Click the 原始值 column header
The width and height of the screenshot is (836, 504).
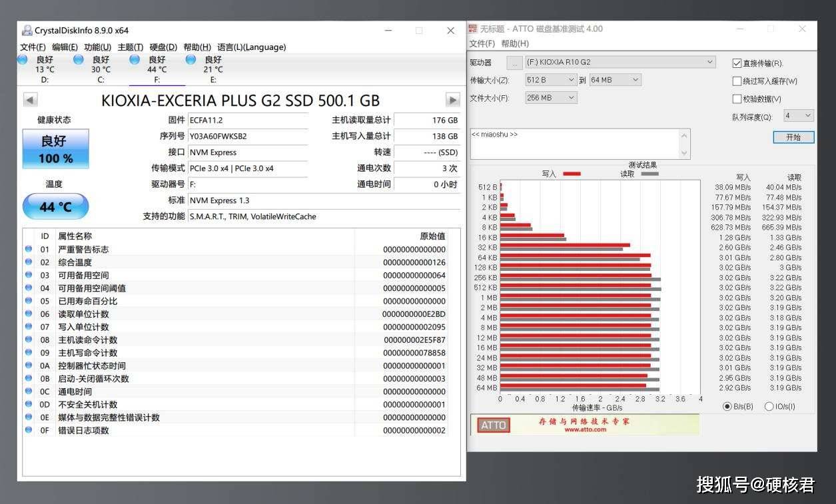[x=432, y=236]
